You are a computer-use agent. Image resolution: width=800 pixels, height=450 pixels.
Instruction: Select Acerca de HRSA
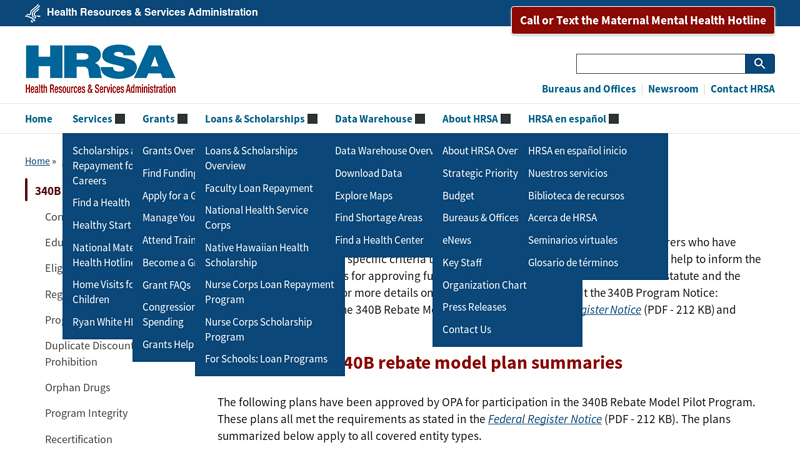pos(562,218)
